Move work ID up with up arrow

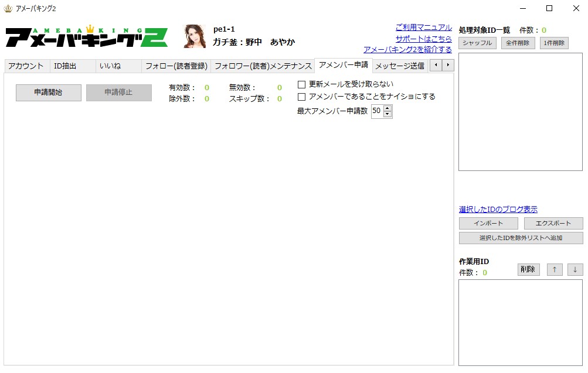(x=555, y=269)
